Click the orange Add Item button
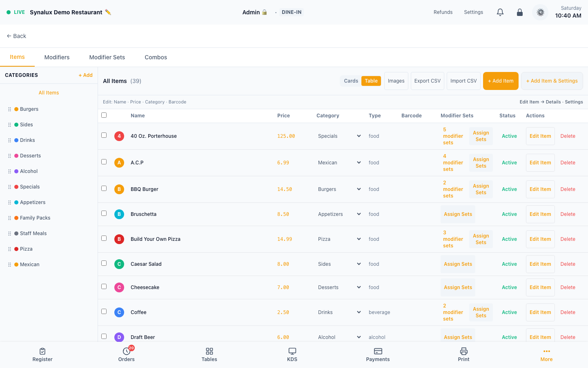 [x=501, y=81]
